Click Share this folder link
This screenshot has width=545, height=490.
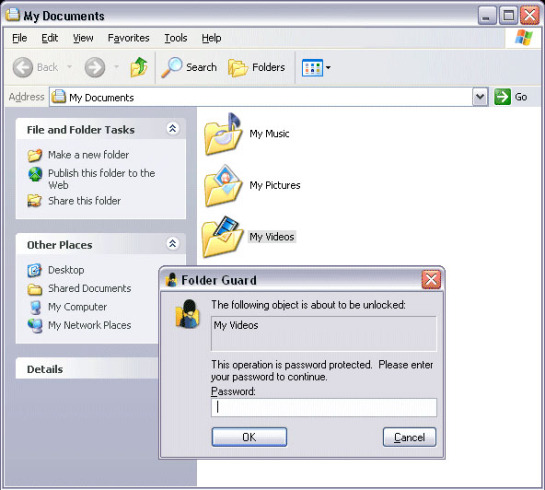pyautogui.click(x=84, y=201)
